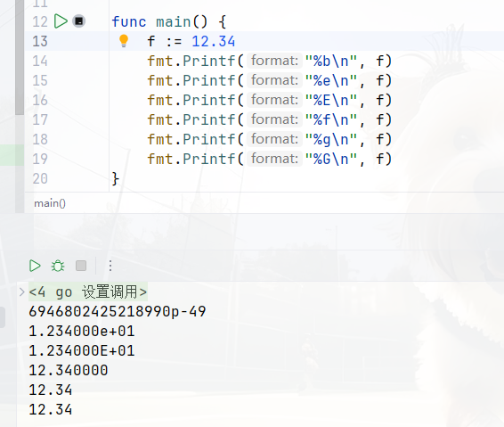This screenshot has height=427, width=504.
Task: Rerun program in Run panel toolbar
Action: pos(35,266)
